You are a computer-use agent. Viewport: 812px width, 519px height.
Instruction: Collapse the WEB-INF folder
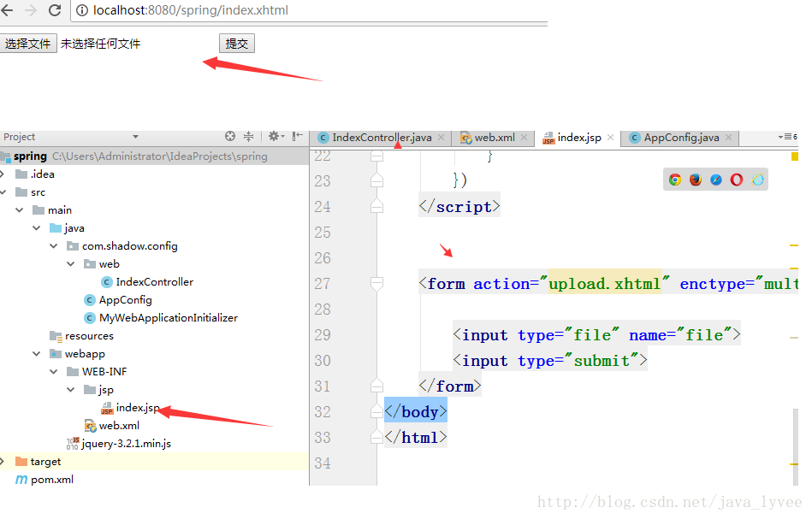[x=54, y=372]
